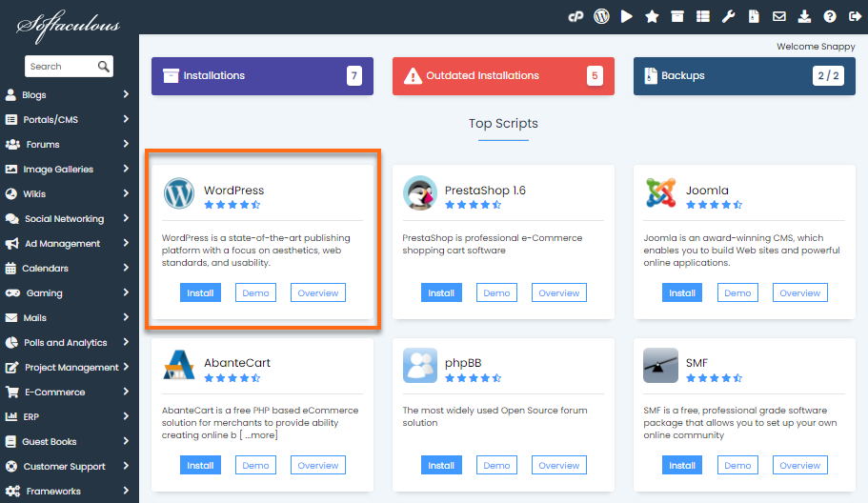Expand the Mails category chevron
The height and width of the screenshot is (503, 868).
click(126, 317)
